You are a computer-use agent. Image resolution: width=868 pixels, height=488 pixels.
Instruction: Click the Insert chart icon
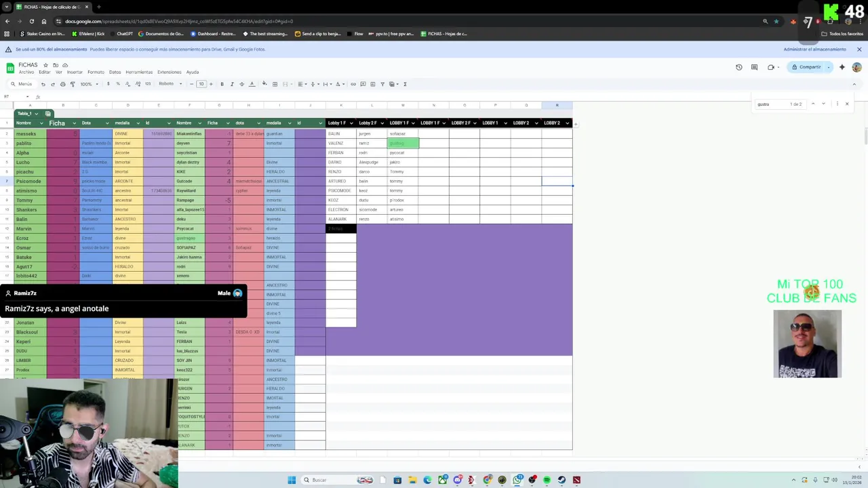372,84
